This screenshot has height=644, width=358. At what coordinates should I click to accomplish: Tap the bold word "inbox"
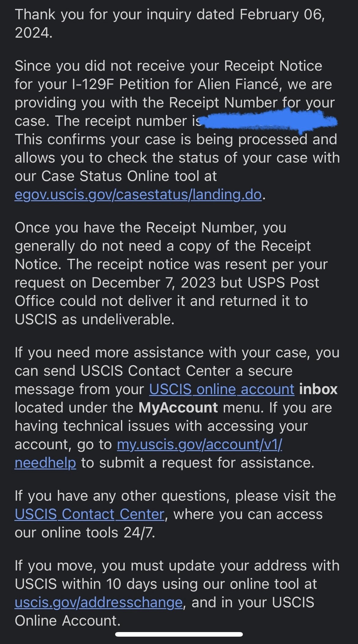(x=318, y=390)
